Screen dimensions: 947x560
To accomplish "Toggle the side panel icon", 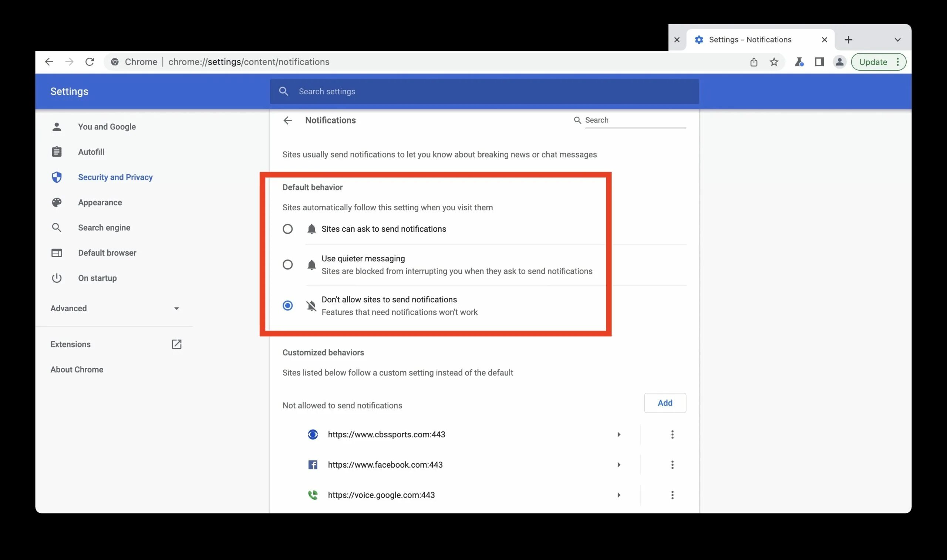I will click(819, 62).
